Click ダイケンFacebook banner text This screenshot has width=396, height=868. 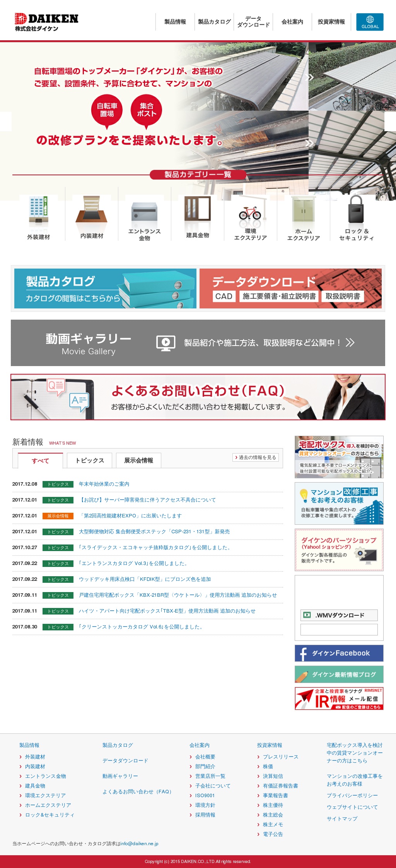click(x=341, y=653)
